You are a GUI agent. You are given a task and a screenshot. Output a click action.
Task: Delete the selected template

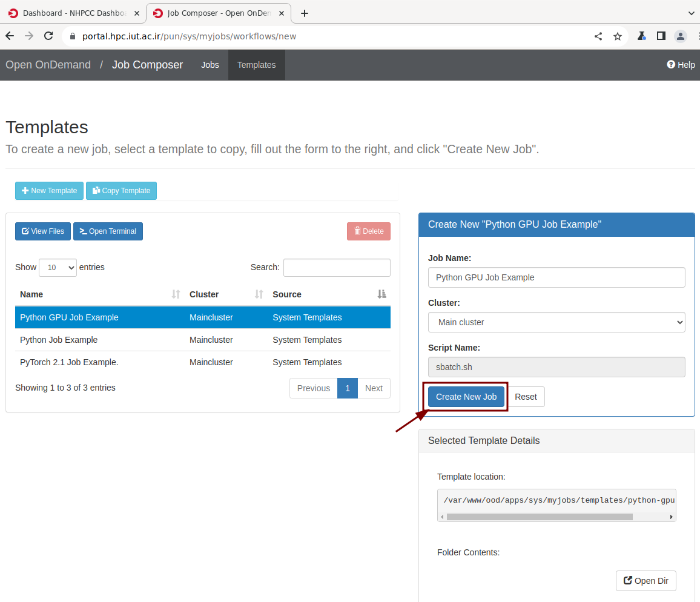pyautogui.click(x=369, y=231)
